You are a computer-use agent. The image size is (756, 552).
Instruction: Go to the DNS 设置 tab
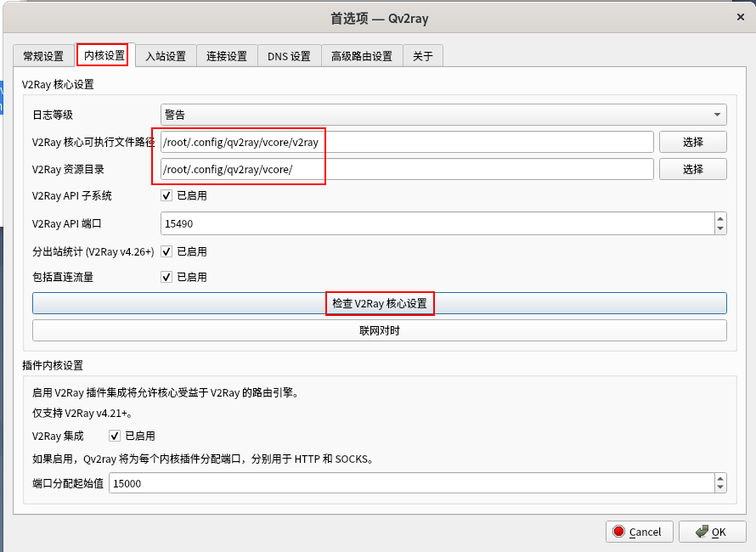290,56
